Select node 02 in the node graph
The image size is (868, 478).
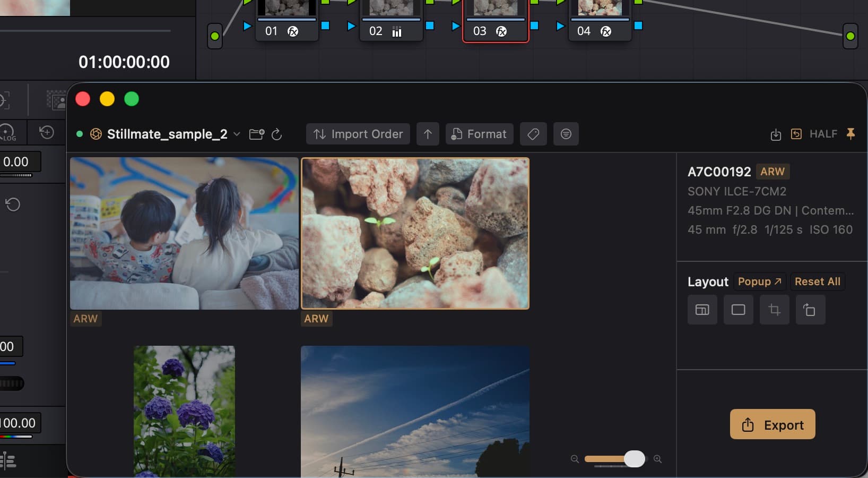point(391,21)
